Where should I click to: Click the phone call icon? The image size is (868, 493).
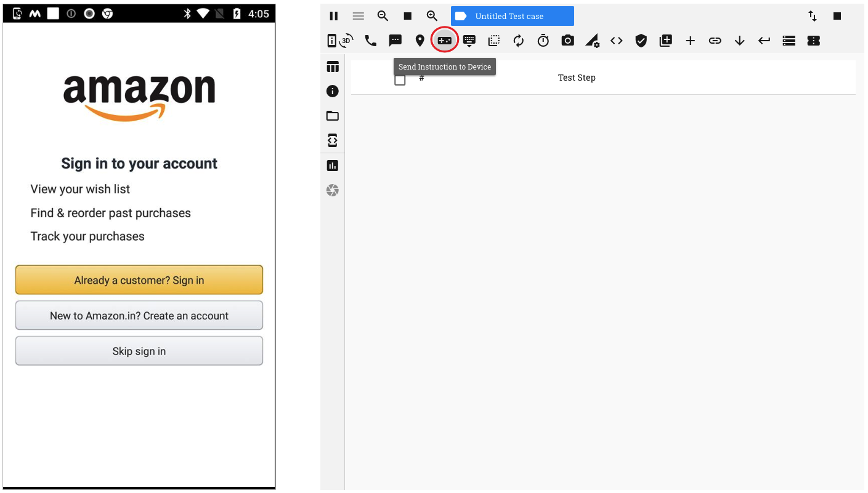click(370, 41)
